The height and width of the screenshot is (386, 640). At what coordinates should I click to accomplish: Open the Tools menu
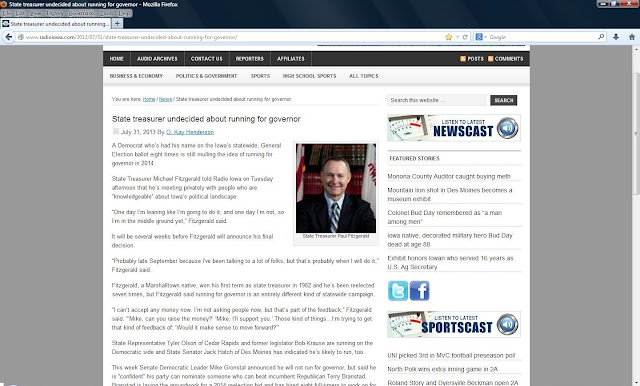(107, 13)
